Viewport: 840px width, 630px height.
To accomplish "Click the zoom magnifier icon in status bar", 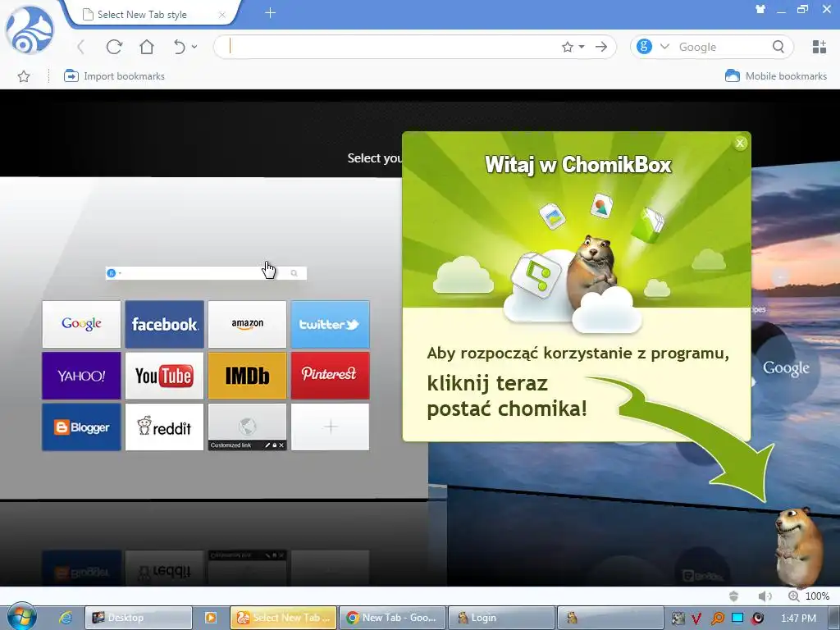I will click(x=793, y=596).
